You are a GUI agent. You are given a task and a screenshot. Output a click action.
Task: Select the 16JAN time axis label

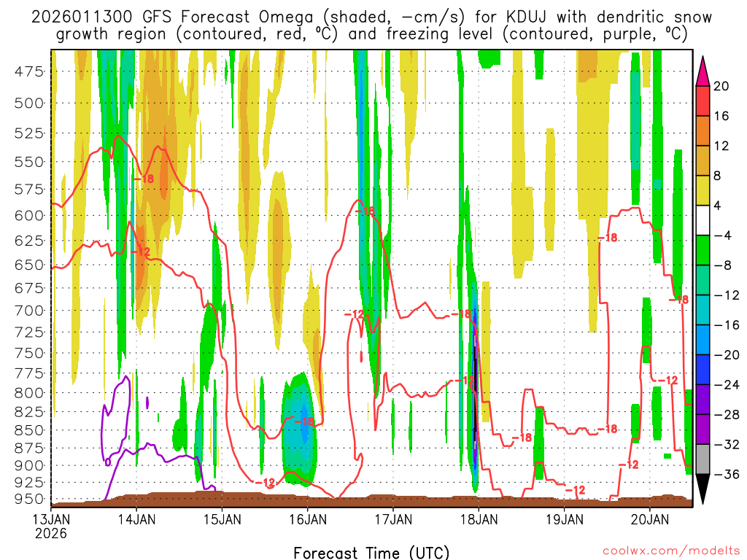307,520
